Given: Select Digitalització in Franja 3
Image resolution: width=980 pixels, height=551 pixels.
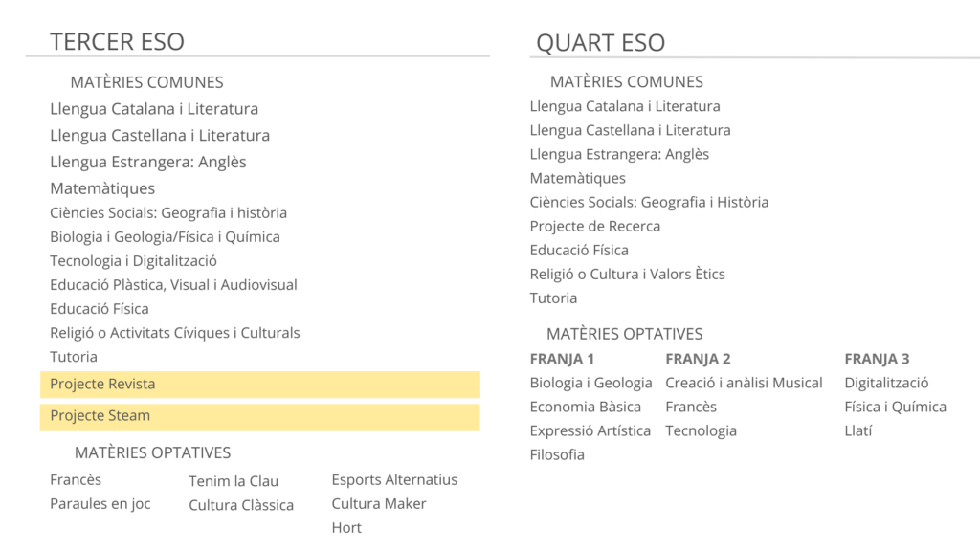Looking at the screenshot, I should pyautogui.click(x=886, y=383).
